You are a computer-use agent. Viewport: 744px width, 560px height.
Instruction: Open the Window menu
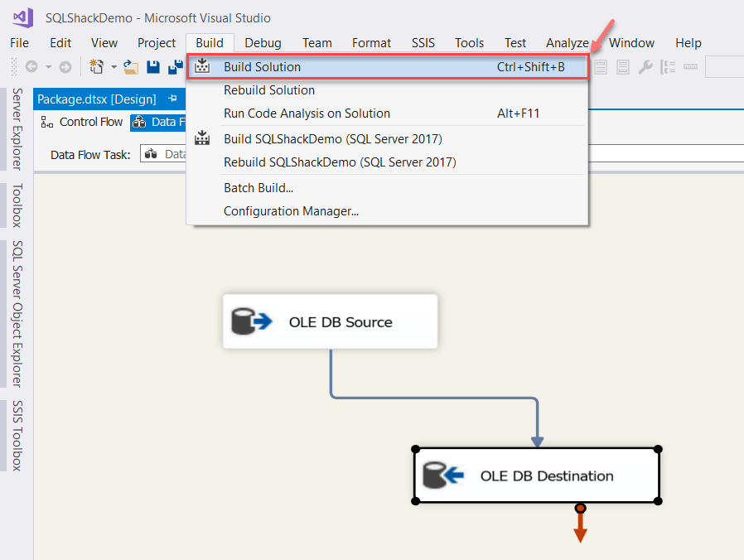(631, 43)
